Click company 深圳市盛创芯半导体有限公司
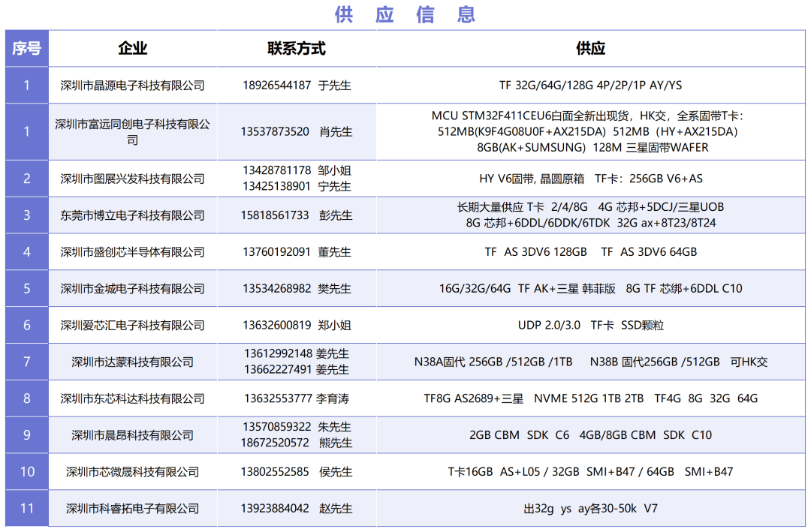 [x=132, y=252]
